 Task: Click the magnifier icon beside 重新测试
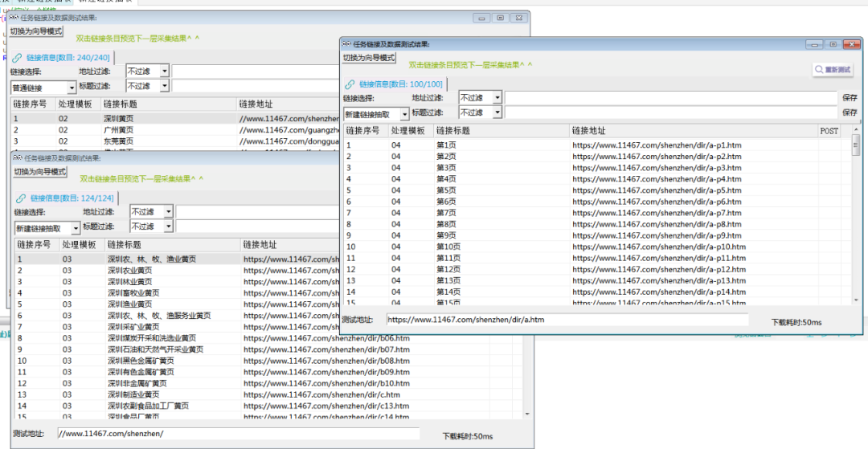[819, 70]
